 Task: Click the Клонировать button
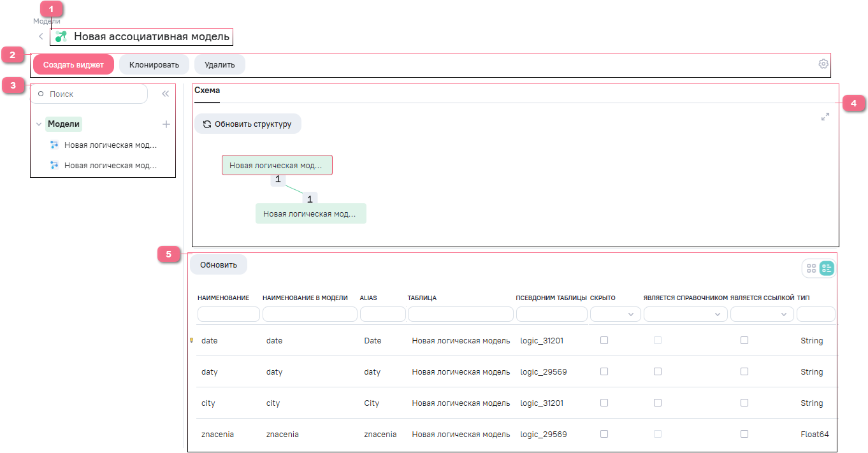pos(154,64)
